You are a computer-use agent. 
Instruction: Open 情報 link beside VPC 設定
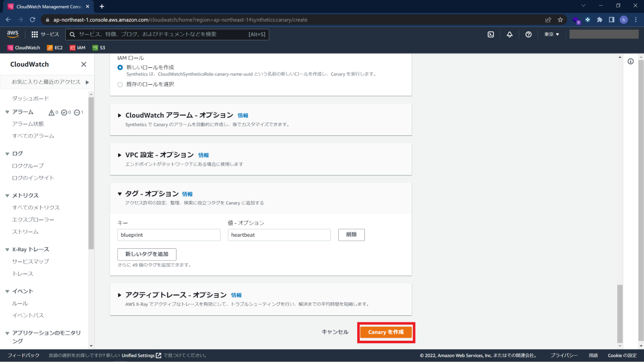[x=204, y=155]
